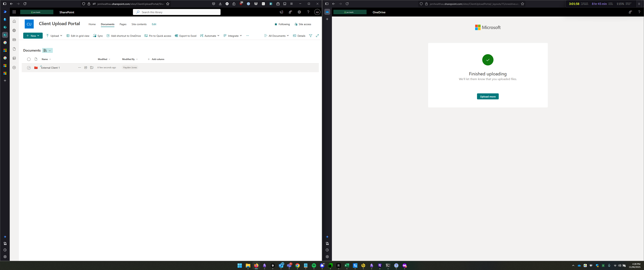Click the red External Client 1 folder icon
The image size is (644, 270).
36,68
